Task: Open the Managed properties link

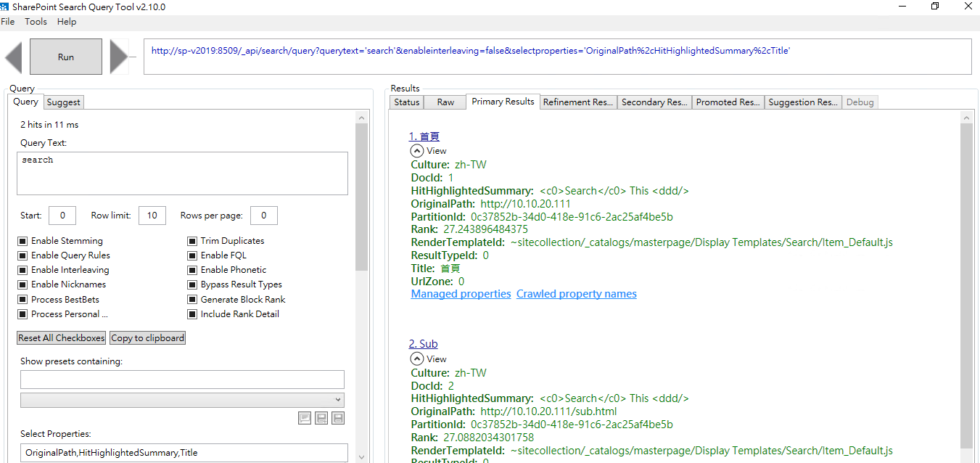Action: (461, 293)
